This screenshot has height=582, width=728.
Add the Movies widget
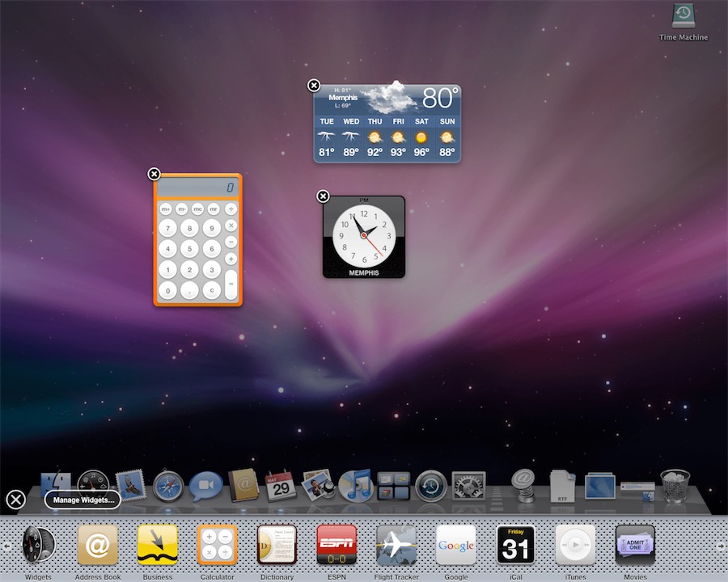click(x=635, y=545)
